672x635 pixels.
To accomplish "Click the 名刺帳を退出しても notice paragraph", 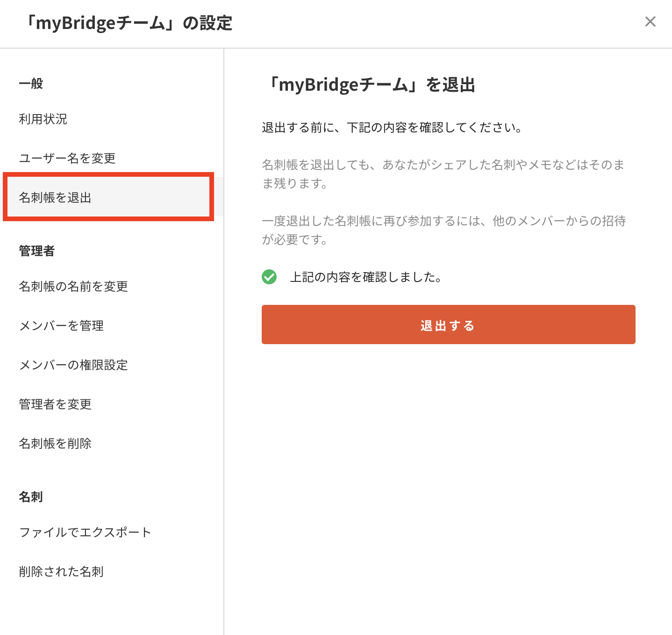I will pos(443,174).
